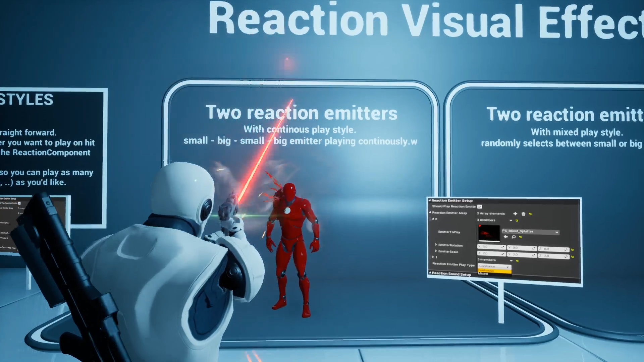Collapse the Reaction Emitter Array row
Image resolution: width=644 pixels, height=362 pixels.
430,213
